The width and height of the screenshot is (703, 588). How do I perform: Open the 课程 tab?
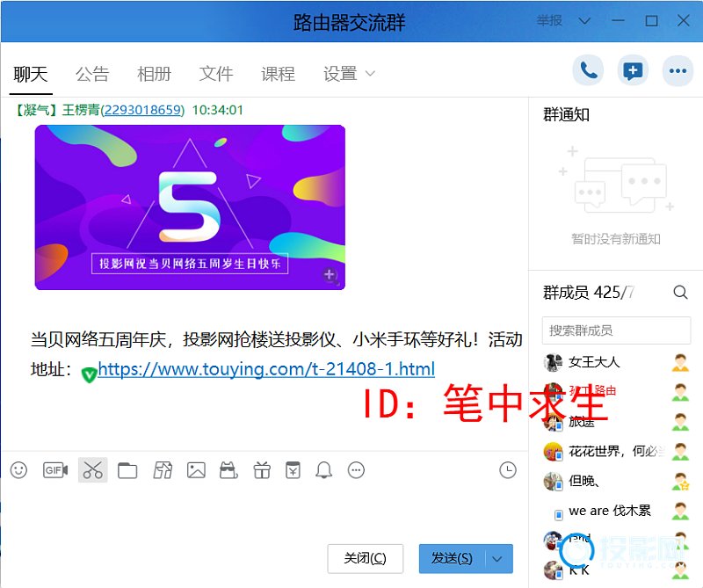[278, 74]
